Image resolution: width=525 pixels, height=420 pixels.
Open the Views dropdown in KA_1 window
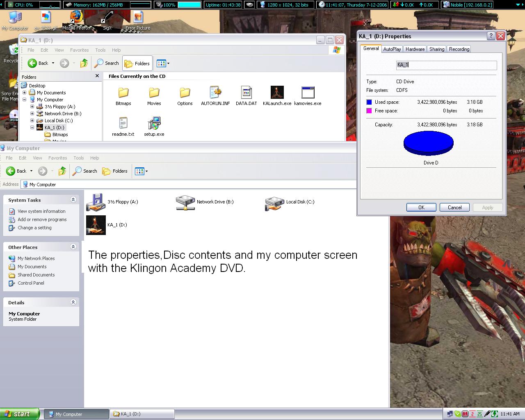[163, 63]
